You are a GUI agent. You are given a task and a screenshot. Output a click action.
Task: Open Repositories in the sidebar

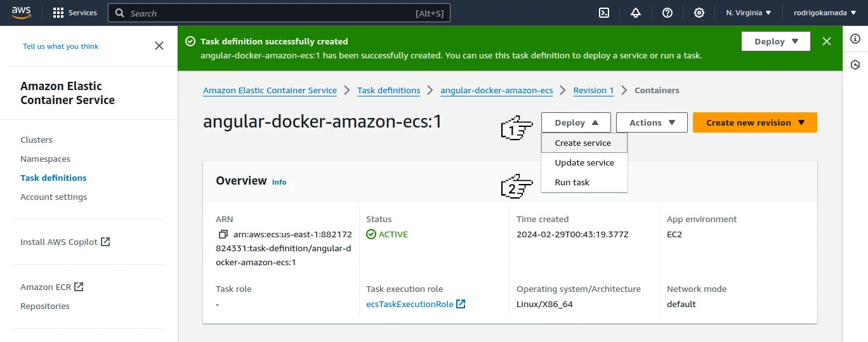pyautogui.click(x=45, y=306)
